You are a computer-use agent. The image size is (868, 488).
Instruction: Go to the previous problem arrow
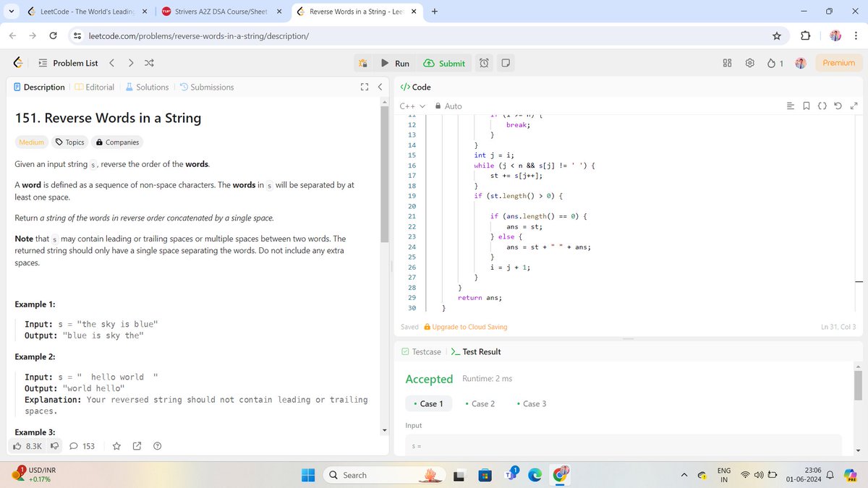[112, 63]
